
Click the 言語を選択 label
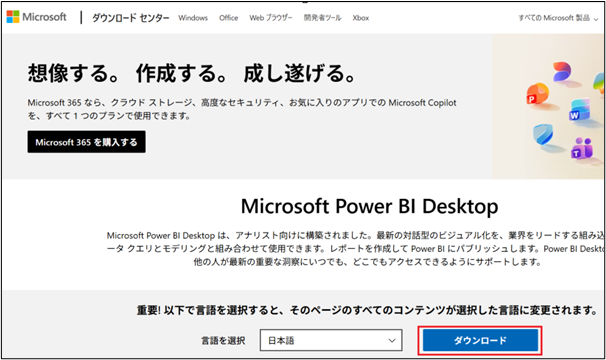coord(223,341)
